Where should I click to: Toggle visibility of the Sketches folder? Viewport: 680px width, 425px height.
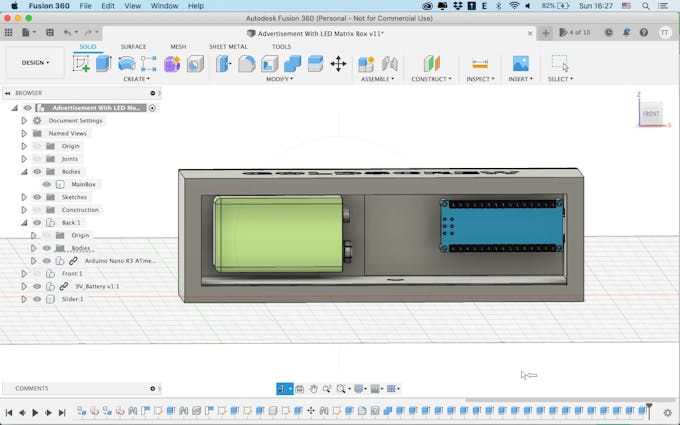point(37,197)
